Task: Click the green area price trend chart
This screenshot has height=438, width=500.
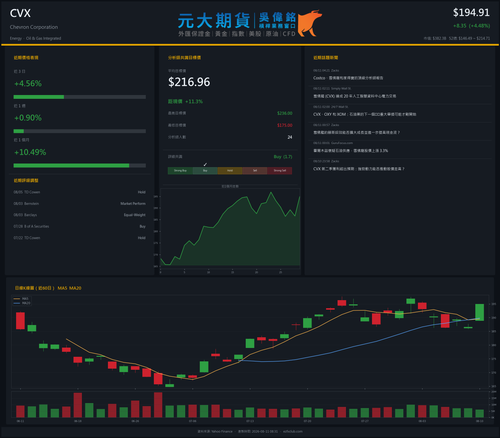Action: 230,229
